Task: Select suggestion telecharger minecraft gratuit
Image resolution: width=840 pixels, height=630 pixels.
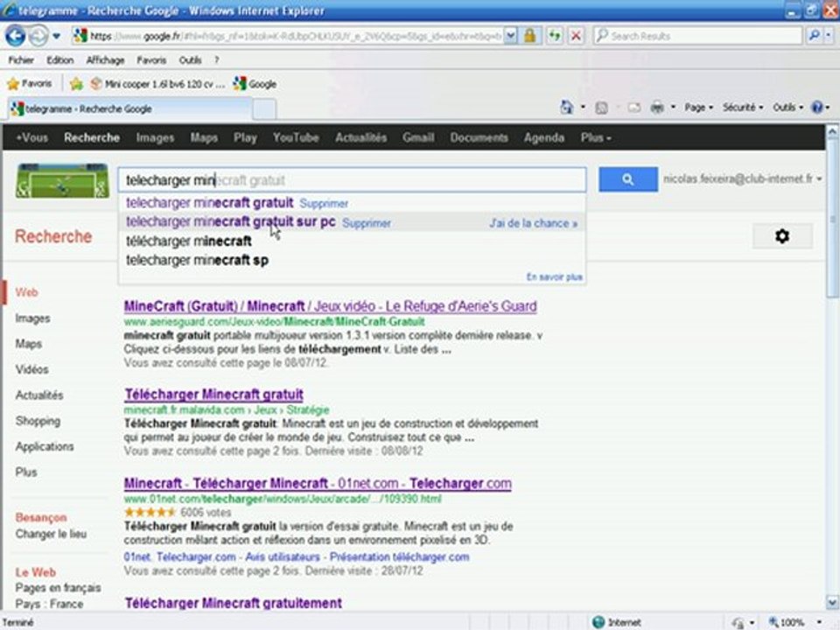Action: [209, 203]
